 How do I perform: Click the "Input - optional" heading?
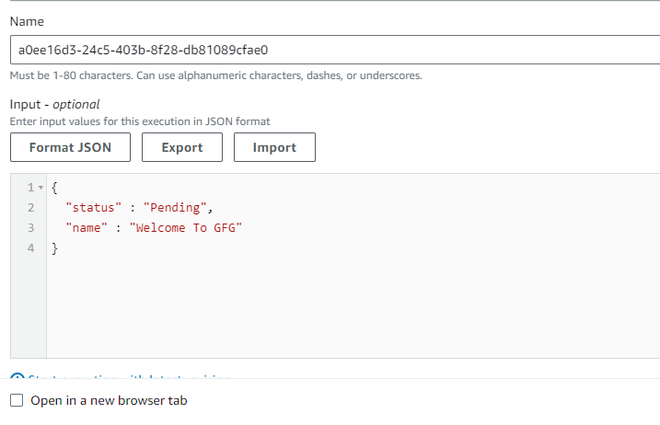pyautogui.click(x=55, y=104)
